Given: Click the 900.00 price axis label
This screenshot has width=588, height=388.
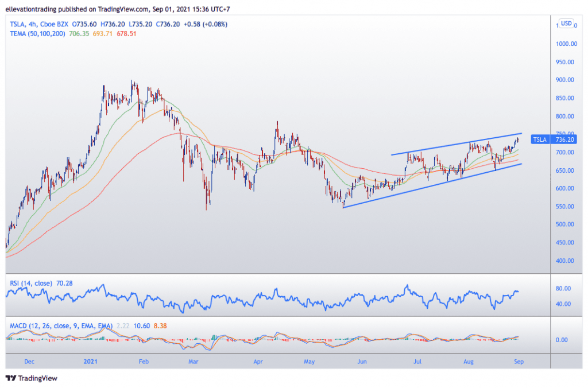Looking at the screenshot, I should click(565, 80).
